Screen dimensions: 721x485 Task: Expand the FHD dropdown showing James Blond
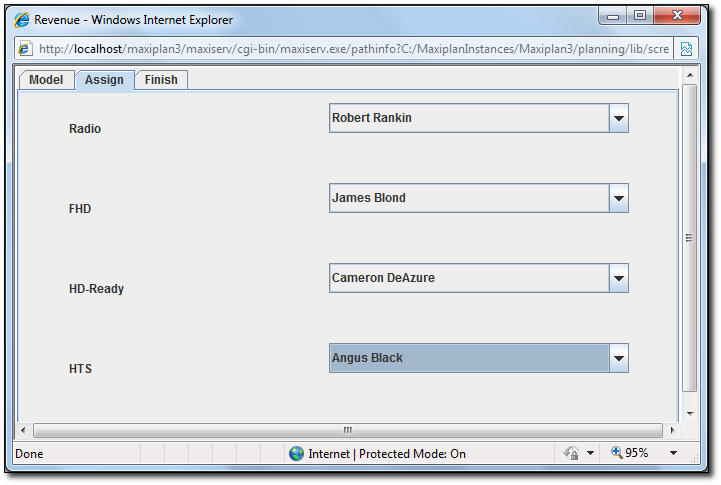[618, 198]
